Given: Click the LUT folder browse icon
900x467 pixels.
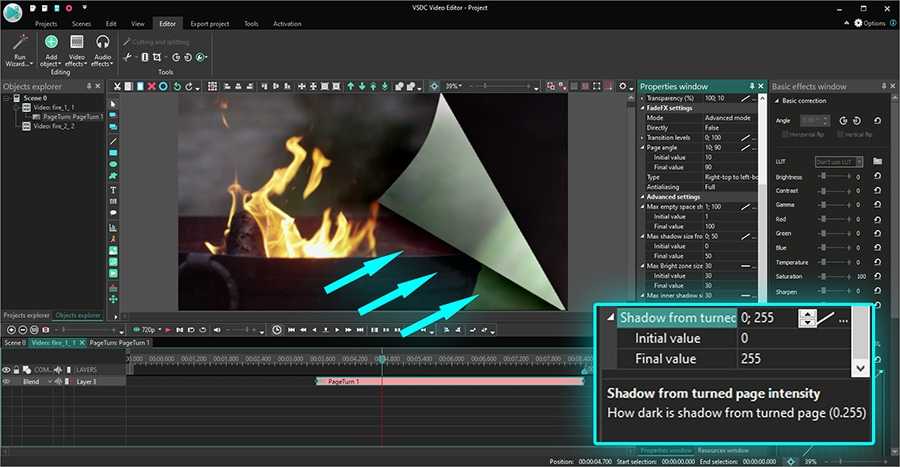Looking at the screenshot, I should 877,161.
